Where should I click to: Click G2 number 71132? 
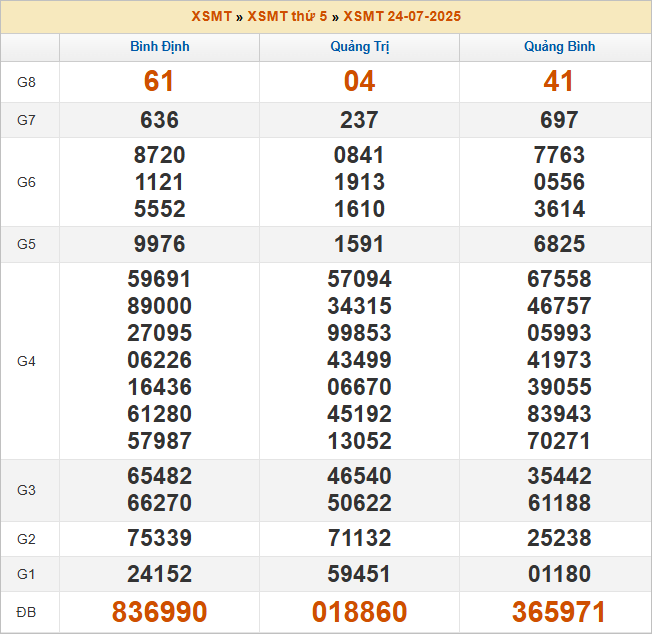click(359, 538)
